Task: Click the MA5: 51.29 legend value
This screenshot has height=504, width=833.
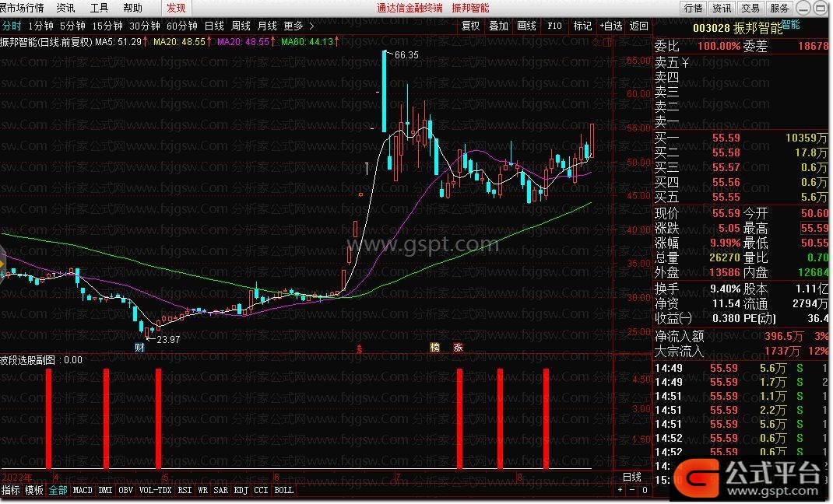Action: coord(118,41)
